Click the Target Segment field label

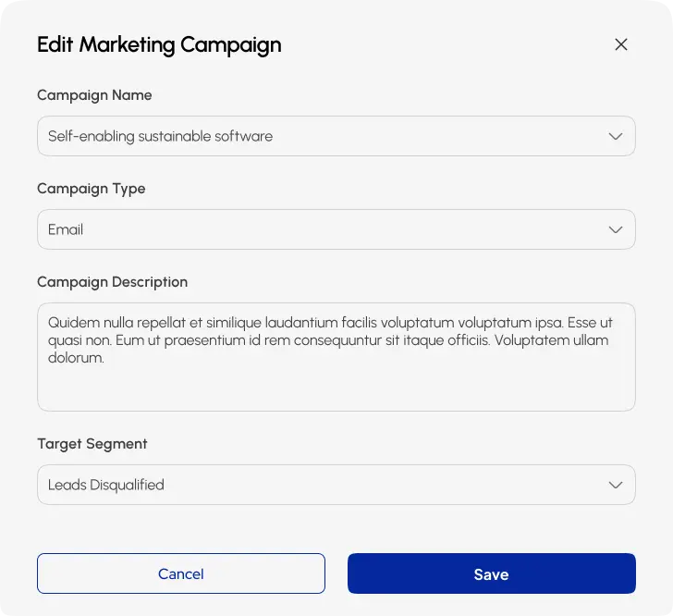92,444
